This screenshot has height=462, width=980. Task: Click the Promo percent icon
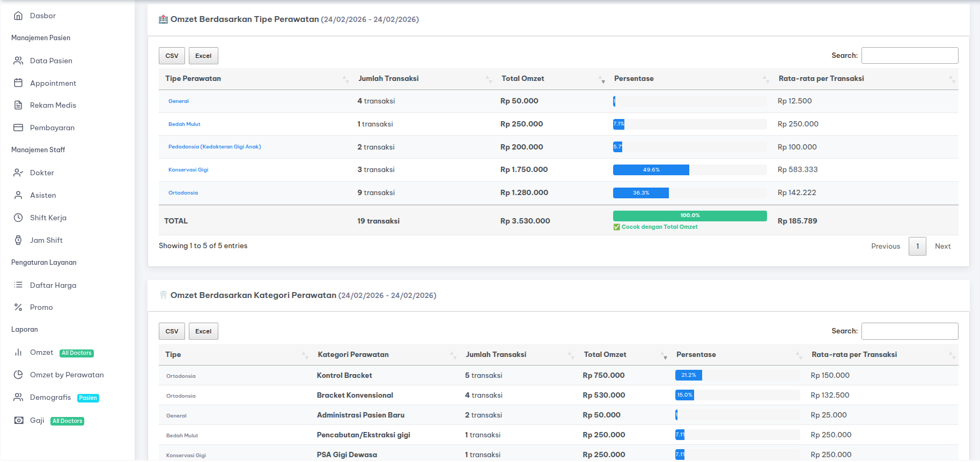pos(18,307)
